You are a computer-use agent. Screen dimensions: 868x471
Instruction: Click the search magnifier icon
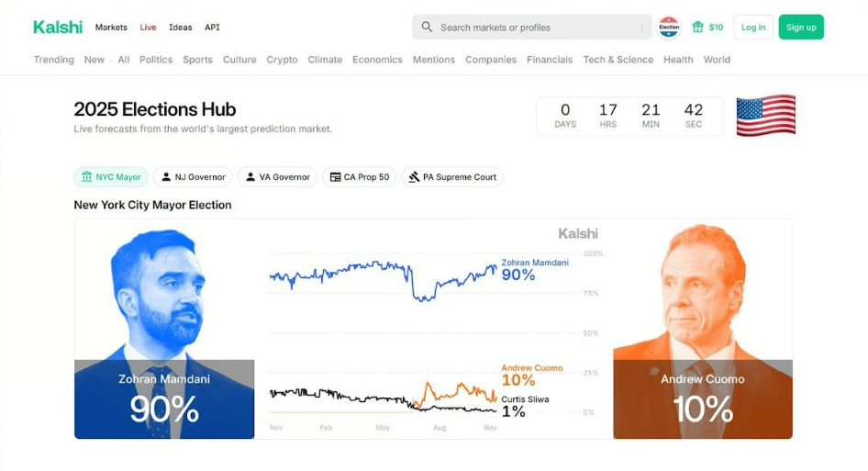click(x=427, y=28)
